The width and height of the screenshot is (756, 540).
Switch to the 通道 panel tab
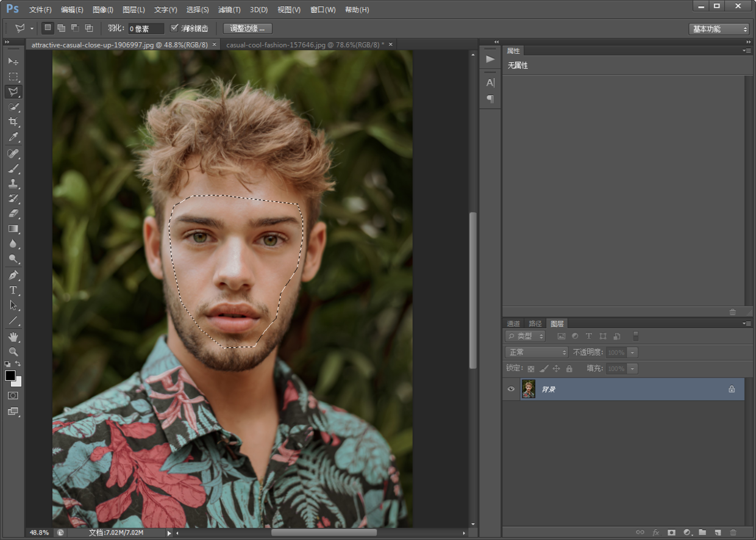coord(513,323)
